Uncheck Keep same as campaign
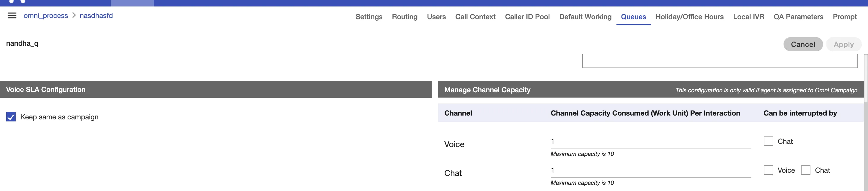868x191 pixels. point(11,117)
